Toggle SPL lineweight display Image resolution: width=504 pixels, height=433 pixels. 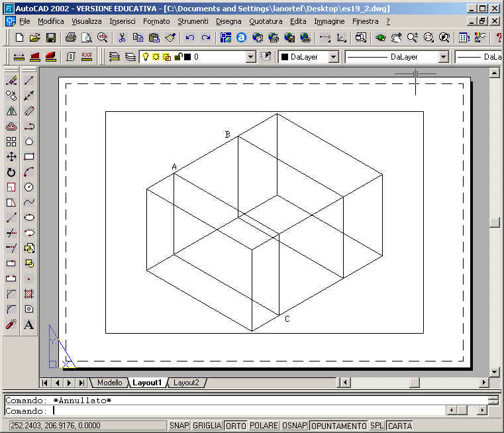[377, 426]
